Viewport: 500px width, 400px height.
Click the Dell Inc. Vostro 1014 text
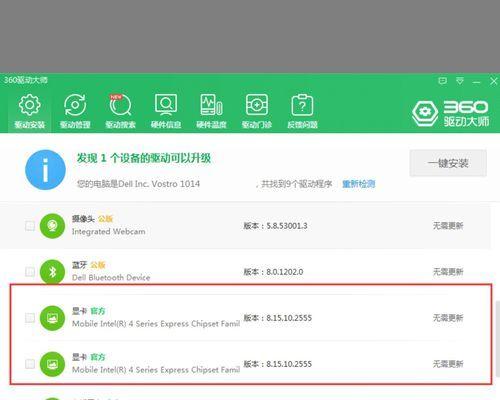coord(159,184)
